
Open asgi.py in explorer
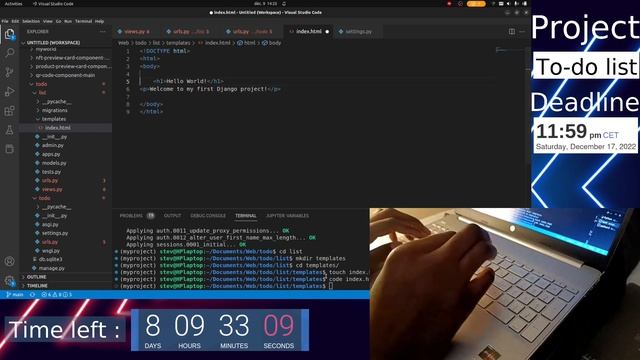click(50, 224)
